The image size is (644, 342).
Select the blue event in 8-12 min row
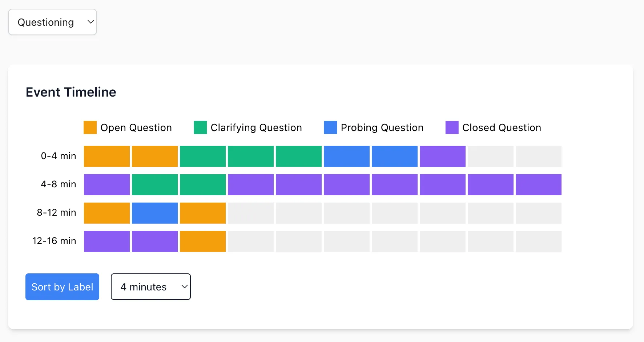point(155,213)
